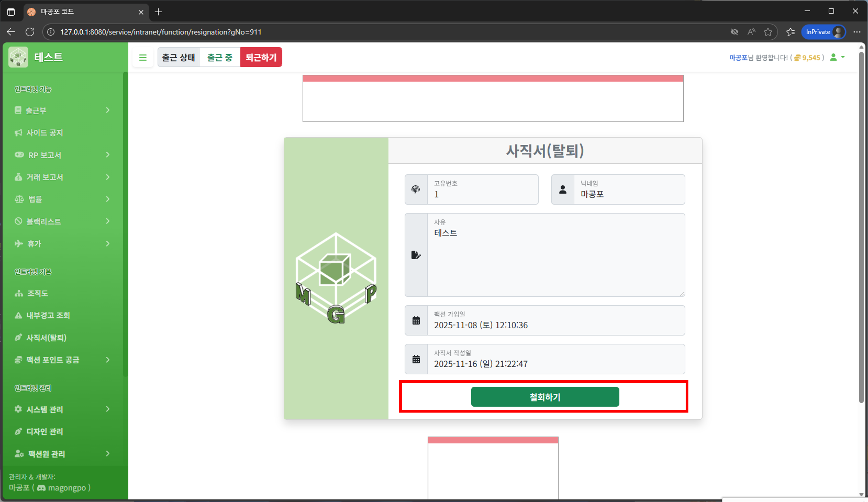This screenshot has height=502, width=868.
Task: Open the user account dropdown
Action: click(x=837, y=57)
